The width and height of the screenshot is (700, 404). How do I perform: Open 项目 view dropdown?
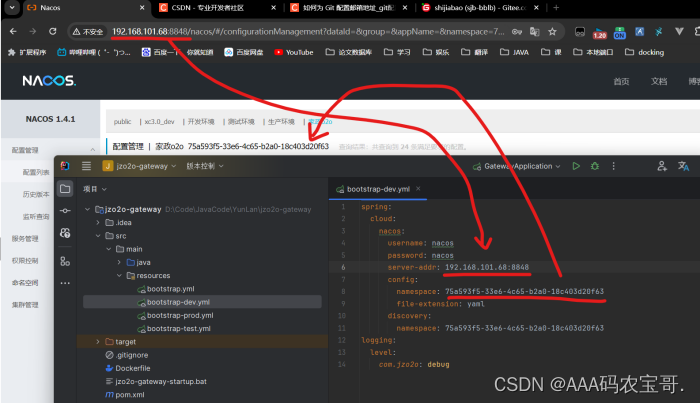click(95, 189)
